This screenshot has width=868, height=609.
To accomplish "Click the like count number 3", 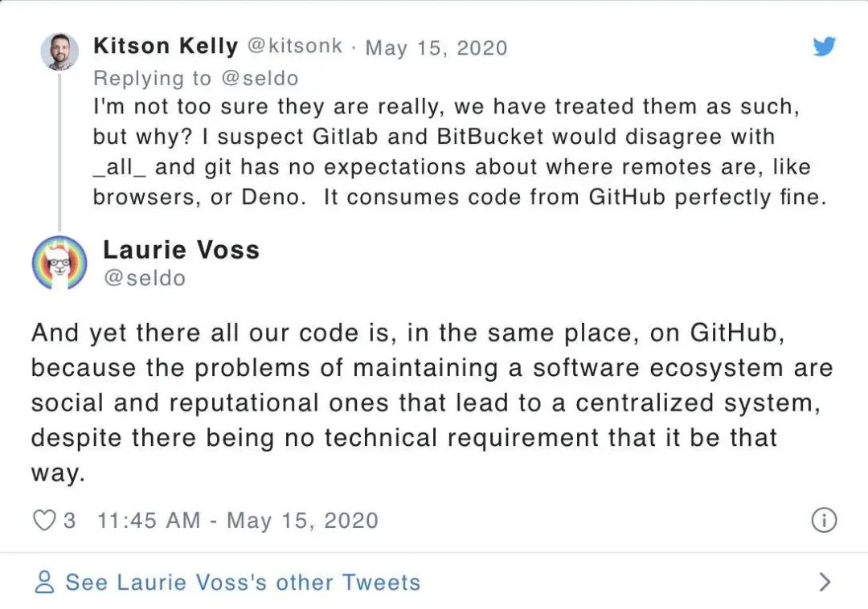I will point(69,521).
